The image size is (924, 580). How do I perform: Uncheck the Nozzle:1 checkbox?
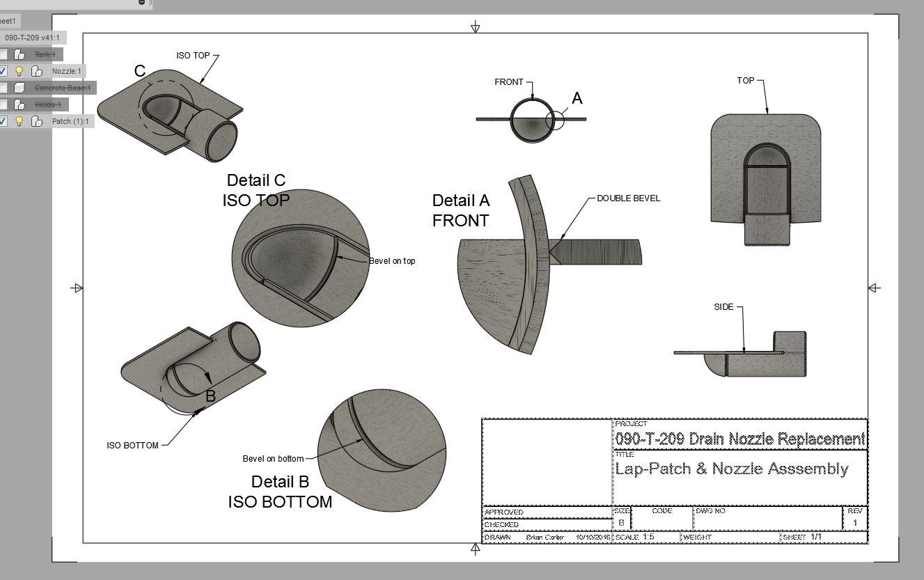pyautogui.click(x=3, y=71)
